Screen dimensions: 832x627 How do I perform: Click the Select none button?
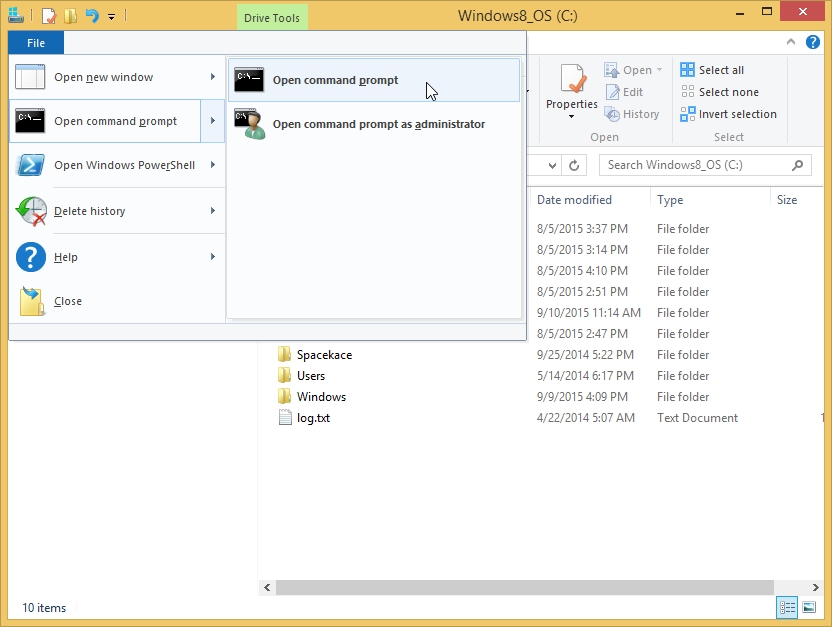tap(720, 92)
